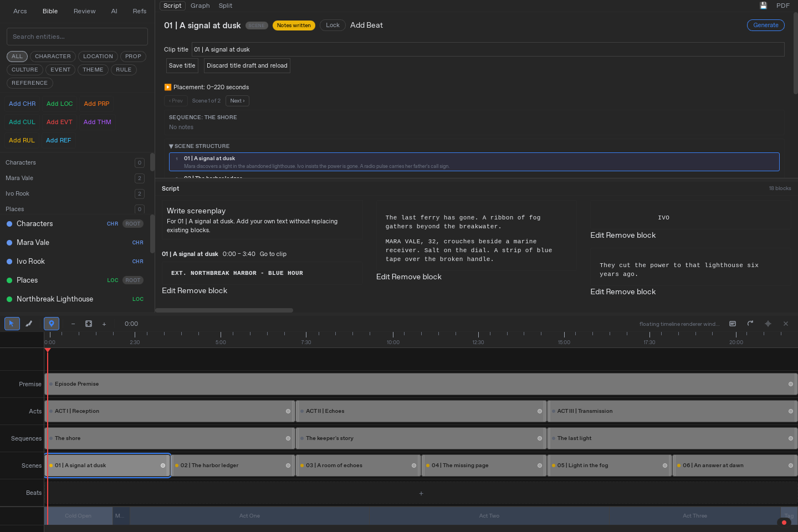Viewport: 798px width, 532px height.
Task: Click blue dot beside Ivo Rook entity
Action: [x=9, y=262]
